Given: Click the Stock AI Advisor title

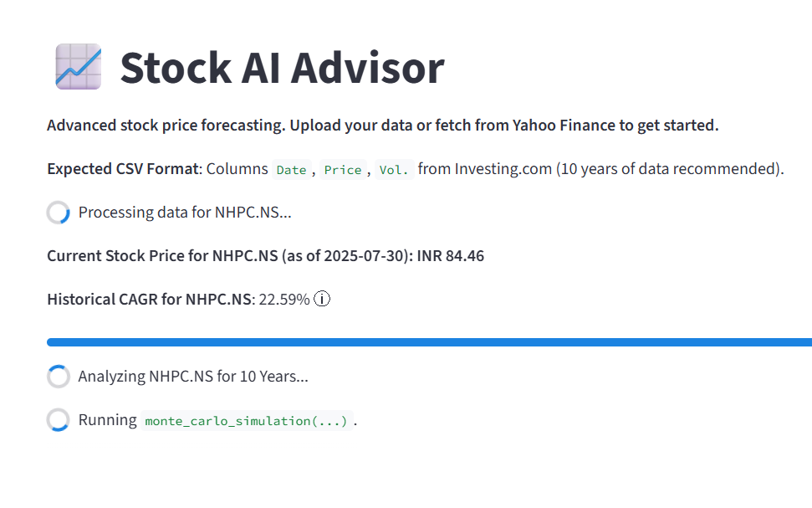Looking at the screenshot, I should pos(282,68).
